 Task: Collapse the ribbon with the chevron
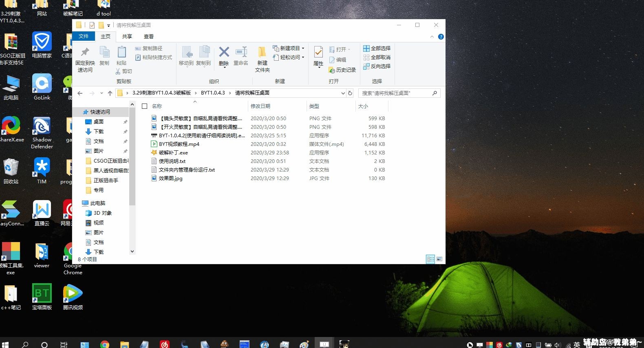[432, 37]
